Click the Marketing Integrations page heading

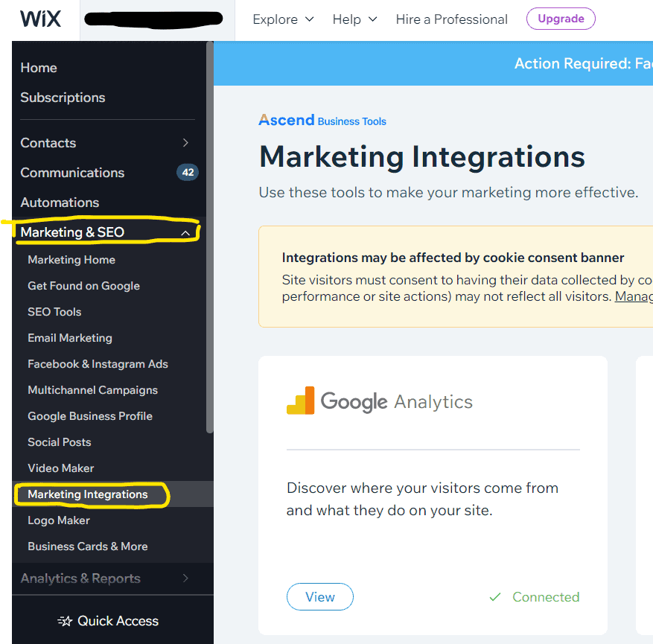point(422,157)
